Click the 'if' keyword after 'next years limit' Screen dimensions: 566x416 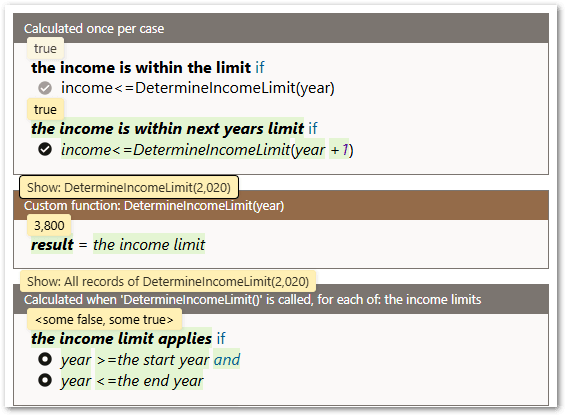(x=313, y=129)
